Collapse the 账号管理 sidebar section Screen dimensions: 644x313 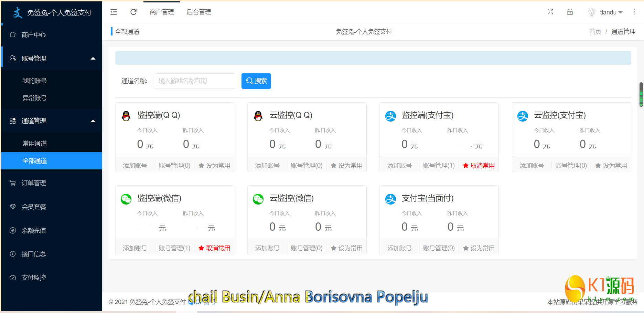(x=51, y=58)
